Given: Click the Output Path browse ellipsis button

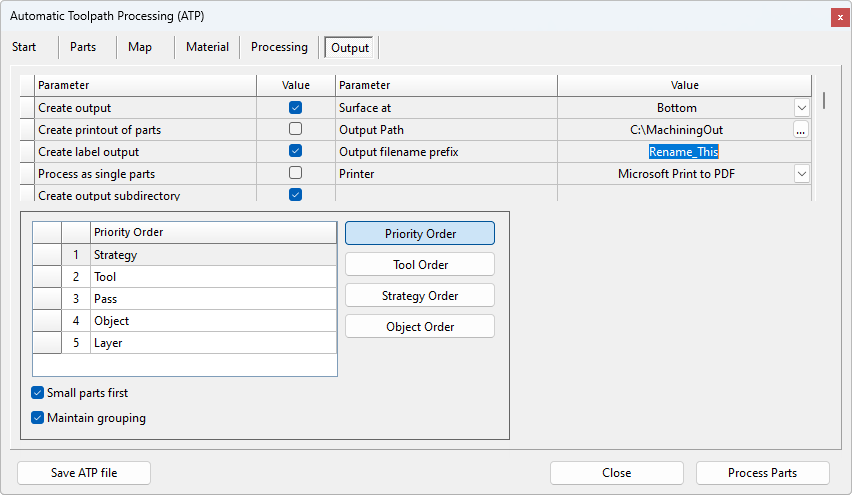Looking at the screenshot, I should (x=800, y=130).
